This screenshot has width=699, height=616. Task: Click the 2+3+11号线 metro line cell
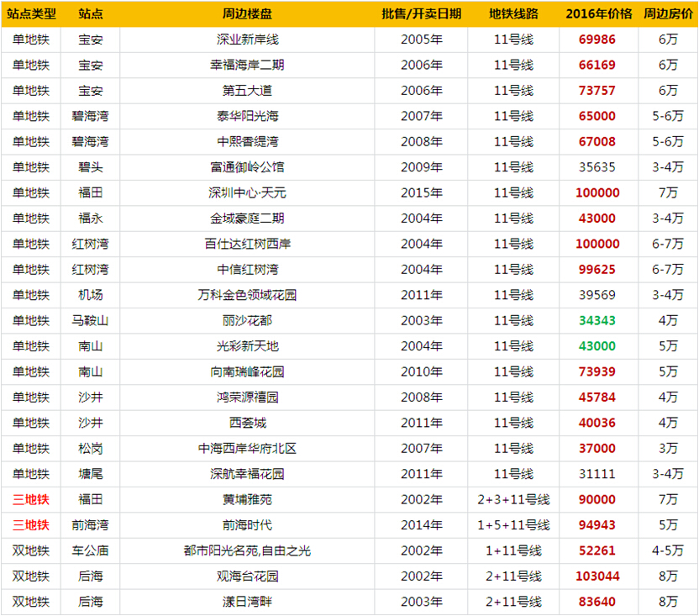click(513, 499)
